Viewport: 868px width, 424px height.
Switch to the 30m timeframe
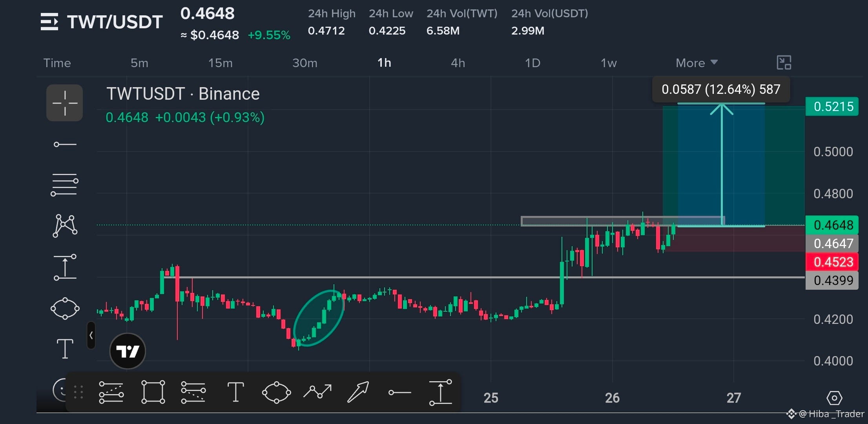305,63
